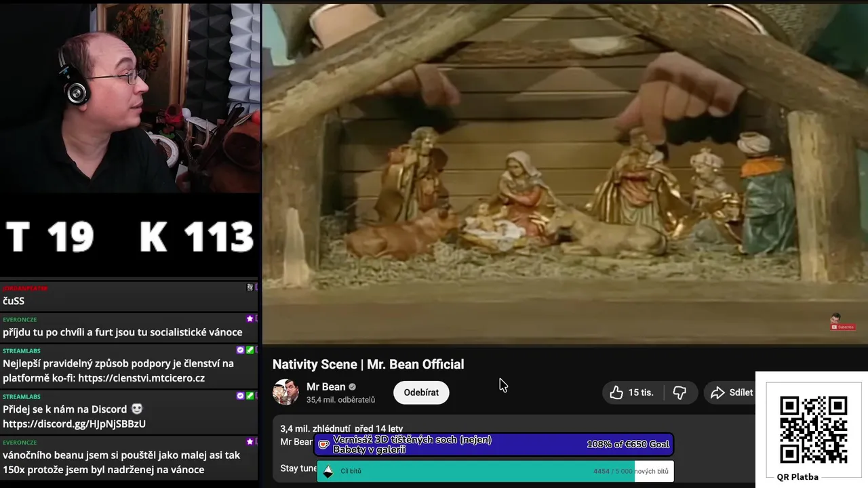
Task: Open the discord.gg/HJpNjSBBzU invite message
Action: click(74, 416)
